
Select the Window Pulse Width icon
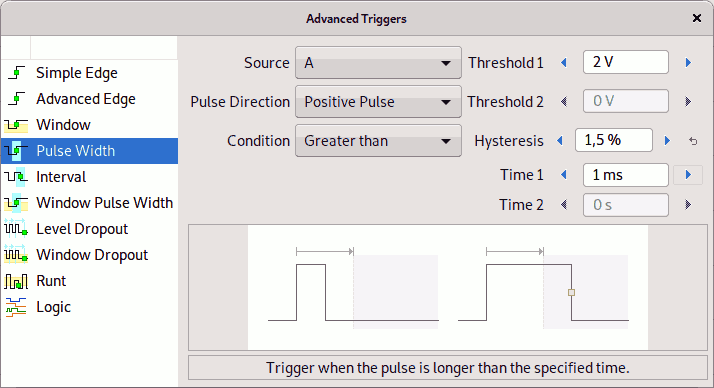point(16,203)
